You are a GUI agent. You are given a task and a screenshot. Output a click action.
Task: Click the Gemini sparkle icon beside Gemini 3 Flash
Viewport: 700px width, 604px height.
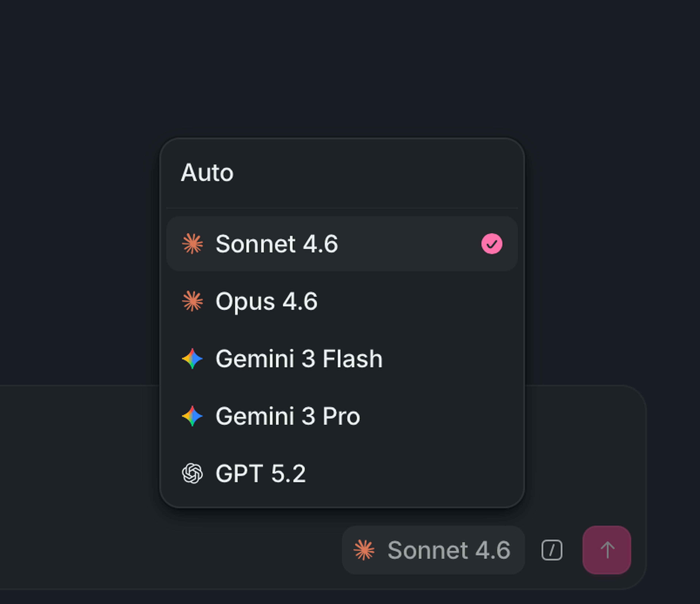pos(192,359)
